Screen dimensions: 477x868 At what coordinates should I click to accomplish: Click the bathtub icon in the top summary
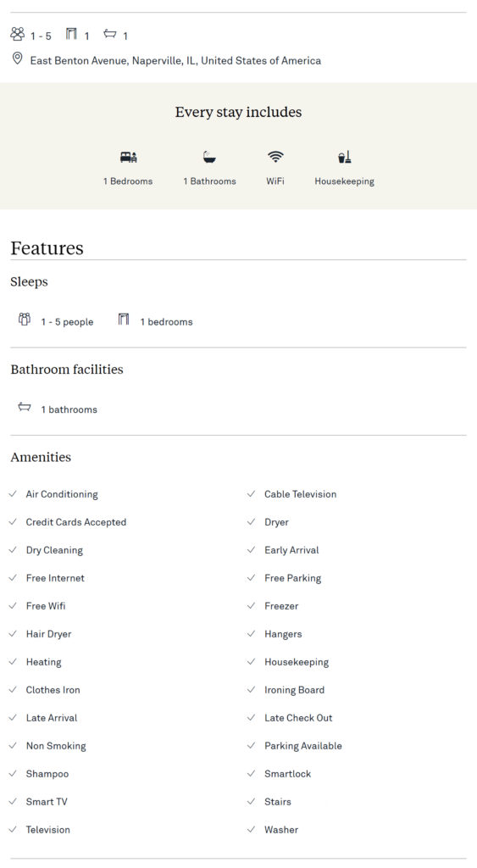pyautogui.click(x=110, y=34)
